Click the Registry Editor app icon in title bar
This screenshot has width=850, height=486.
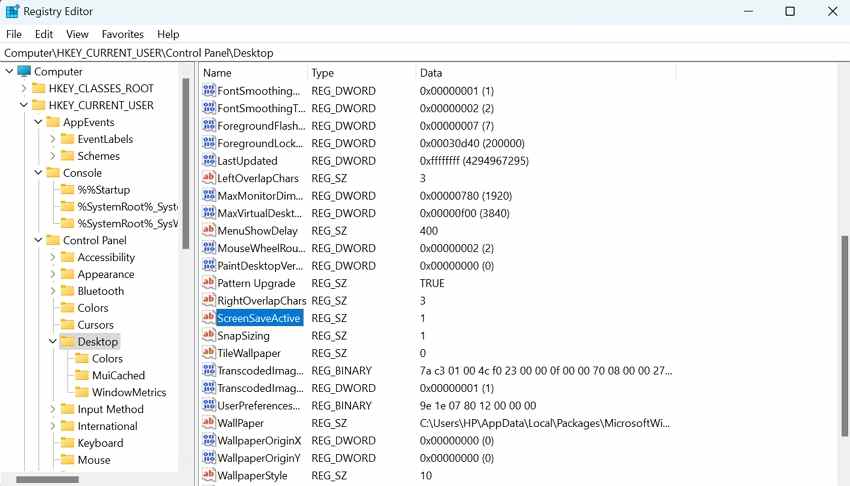coord(12,11)
